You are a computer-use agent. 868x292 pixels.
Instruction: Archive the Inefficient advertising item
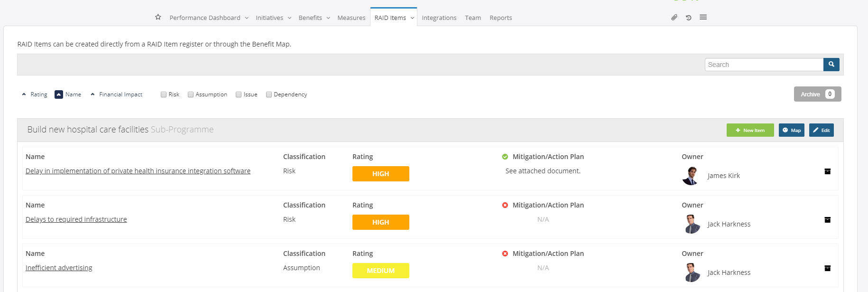point(827,268)
